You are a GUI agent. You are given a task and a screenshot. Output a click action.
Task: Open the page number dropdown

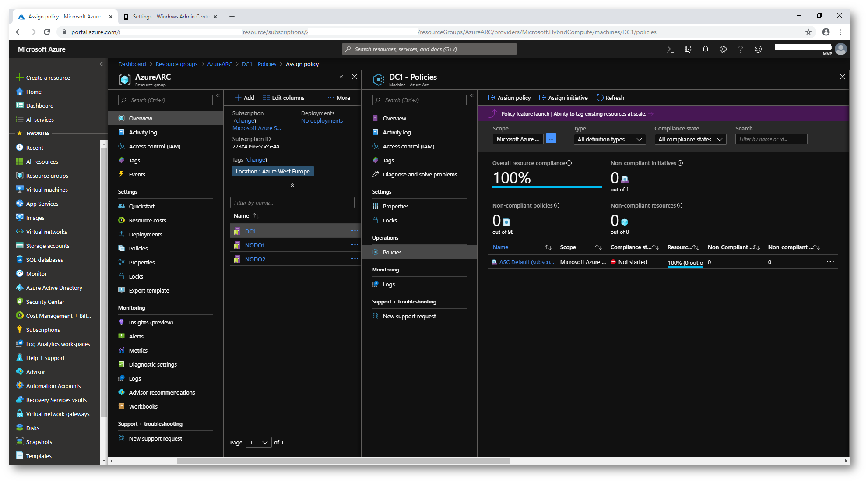click(x=258, y=442)
